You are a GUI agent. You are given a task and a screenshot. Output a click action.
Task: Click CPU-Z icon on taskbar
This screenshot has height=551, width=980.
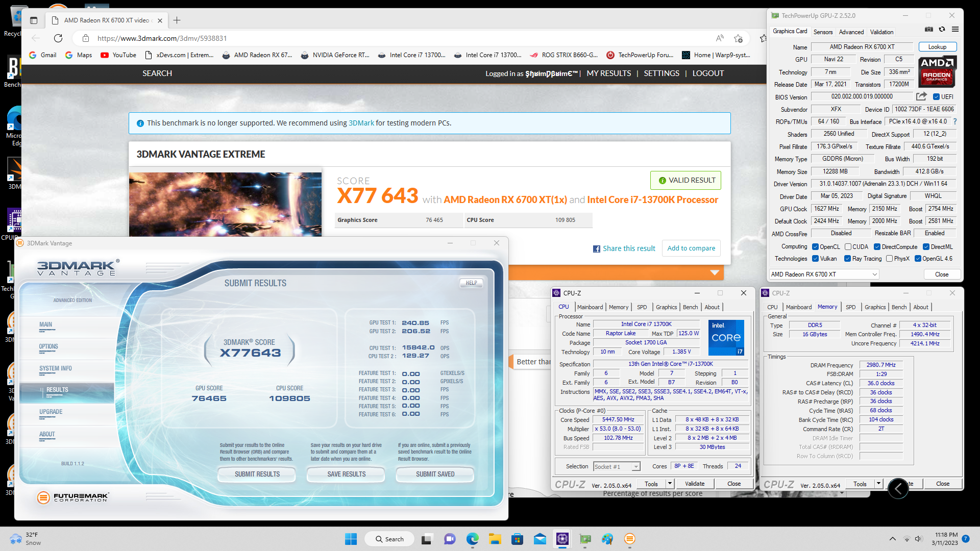pos(562,539)
